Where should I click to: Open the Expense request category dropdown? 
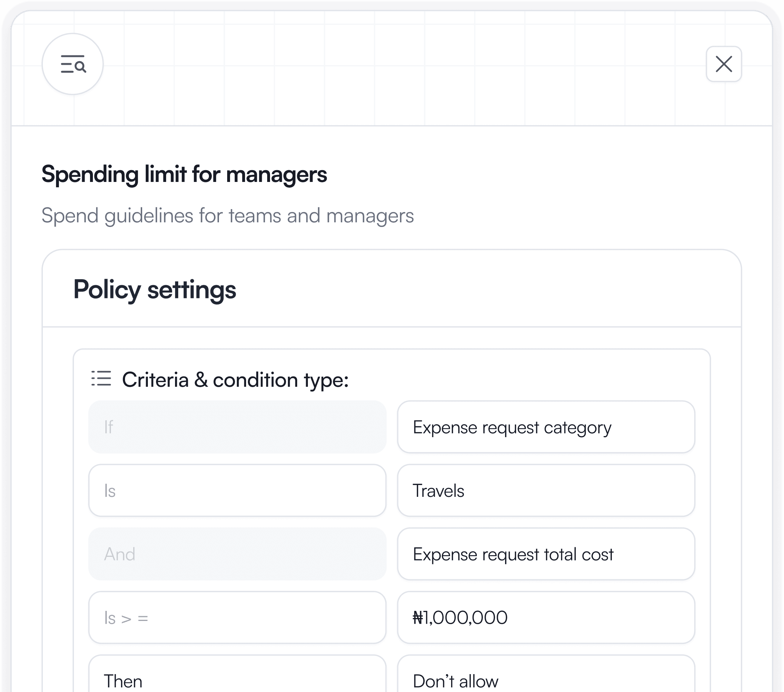(545, 427)
